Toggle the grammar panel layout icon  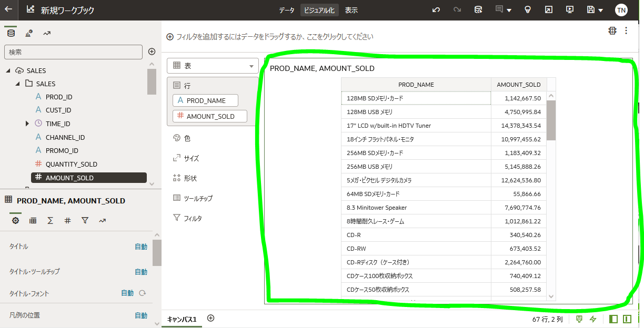pyautogui.click(x=627, y=319)
